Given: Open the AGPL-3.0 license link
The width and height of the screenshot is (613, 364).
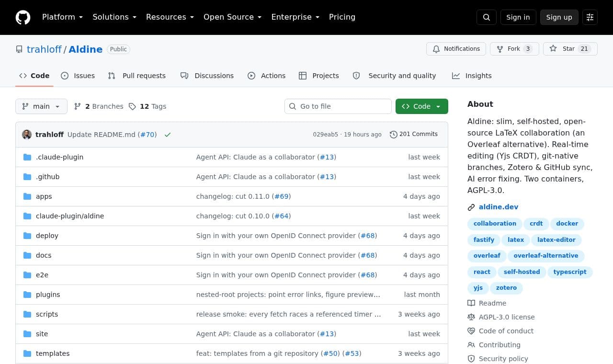Looking at the screenshot, I should pyautogui.click(x=507, y=317).
